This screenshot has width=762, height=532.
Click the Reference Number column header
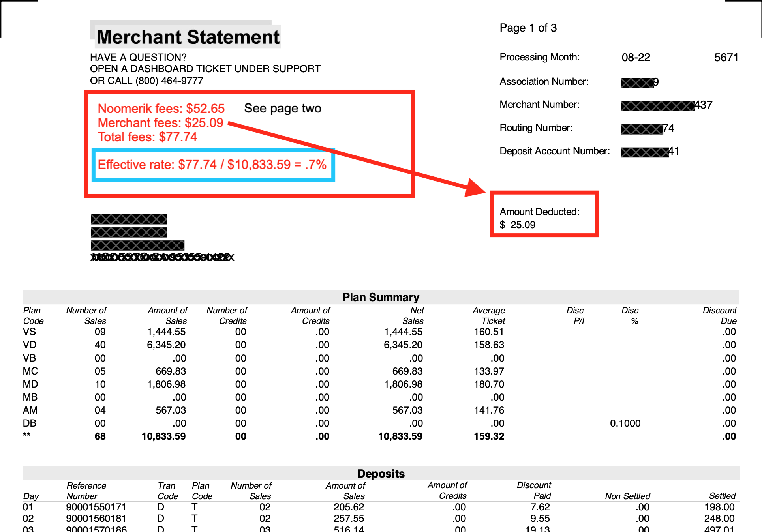click(86, 491)
